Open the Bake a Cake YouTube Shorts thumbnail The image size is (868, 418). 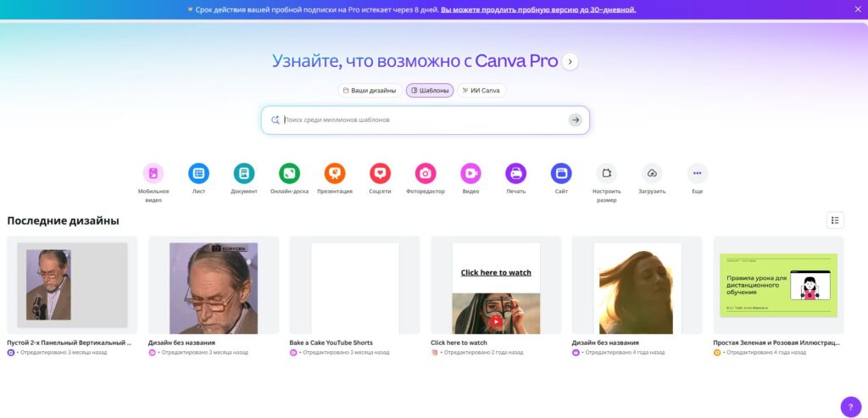354,286
